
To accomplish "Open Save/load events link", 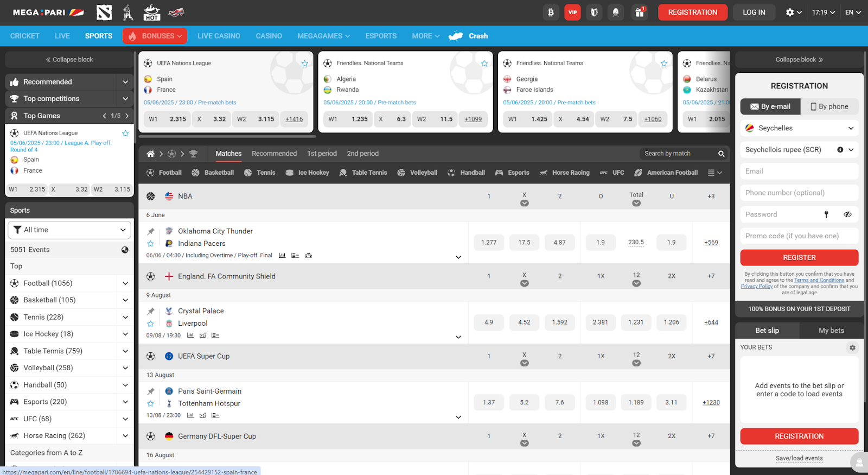I will point(799,458).
